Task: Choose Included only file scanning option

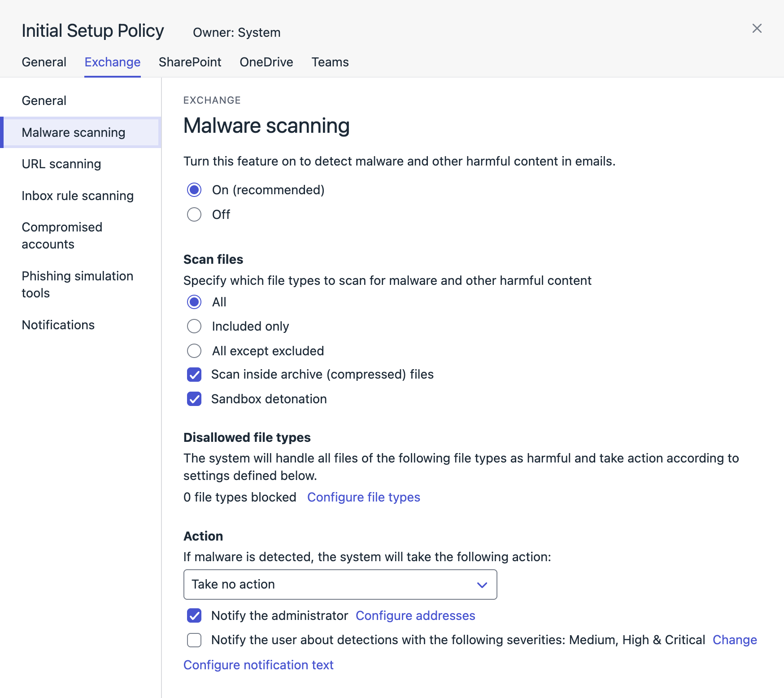Action: 194,326
